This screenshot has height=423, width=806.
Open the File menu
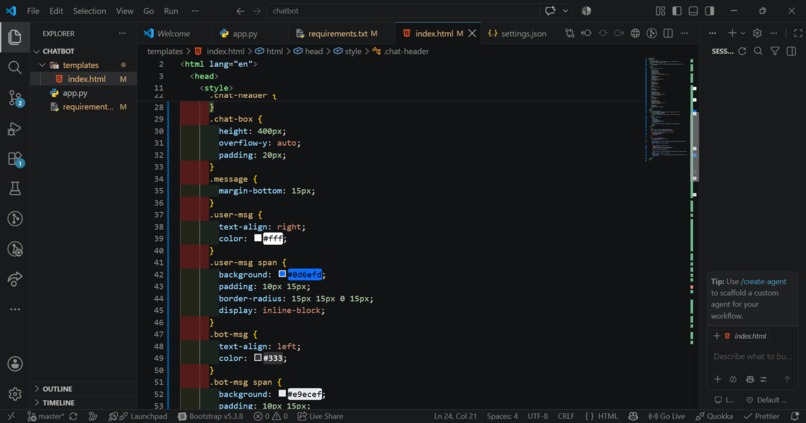coord(33,11)
